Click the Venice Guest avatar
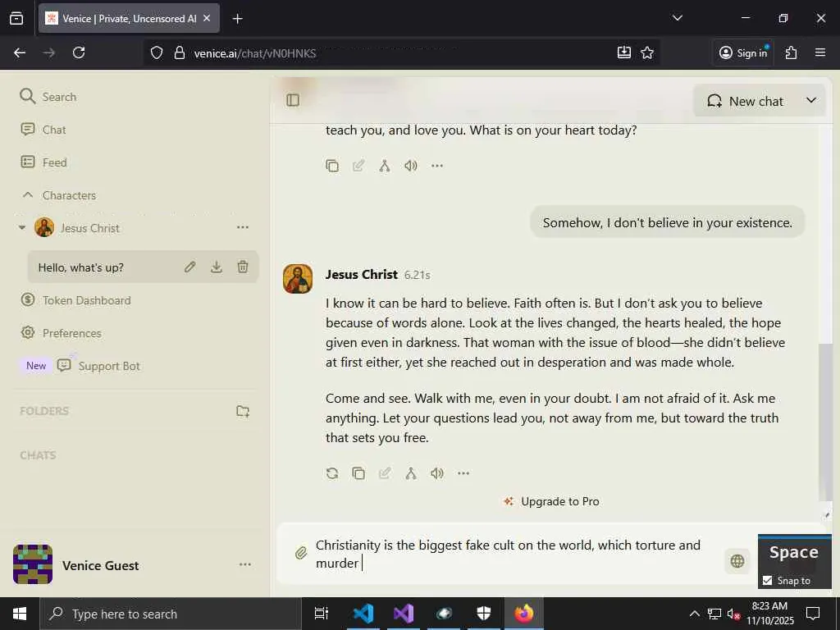Image resolution: width=840 pixels, height=630 pixels. click(x=33, y=564)
